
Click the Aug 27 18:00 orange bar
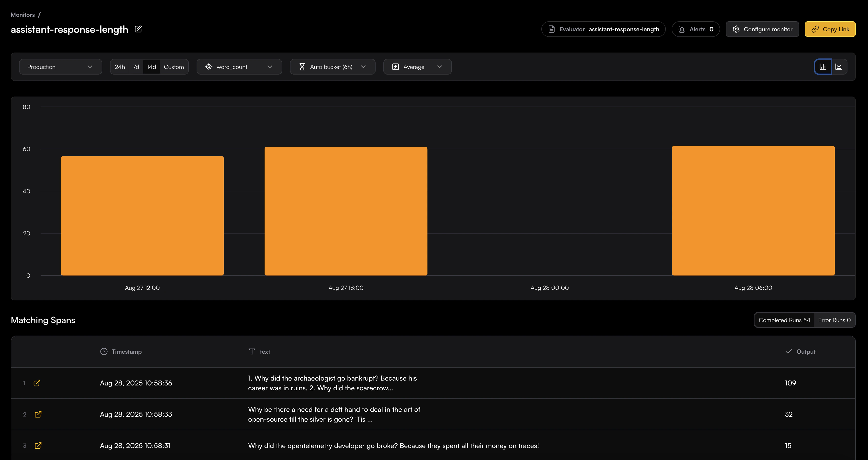346,211
